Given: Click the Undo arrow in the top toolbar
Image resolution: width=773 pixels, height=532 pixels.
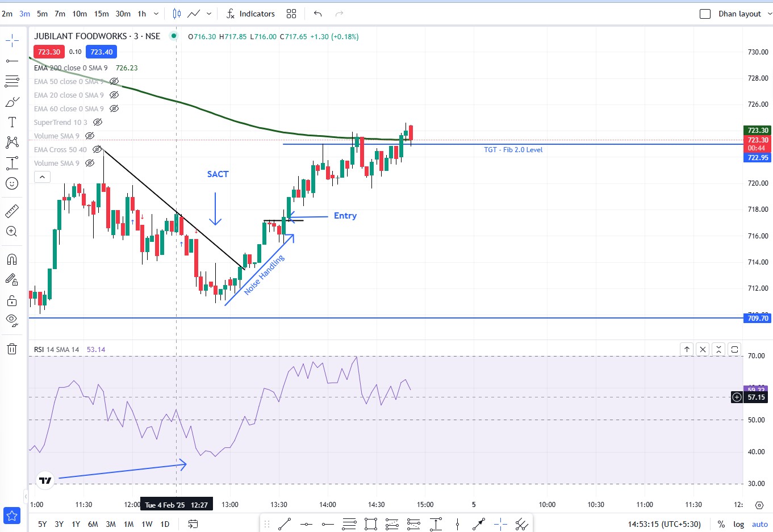Looking at the screenshot, I should pyautogui.click(x=317, y=13).
